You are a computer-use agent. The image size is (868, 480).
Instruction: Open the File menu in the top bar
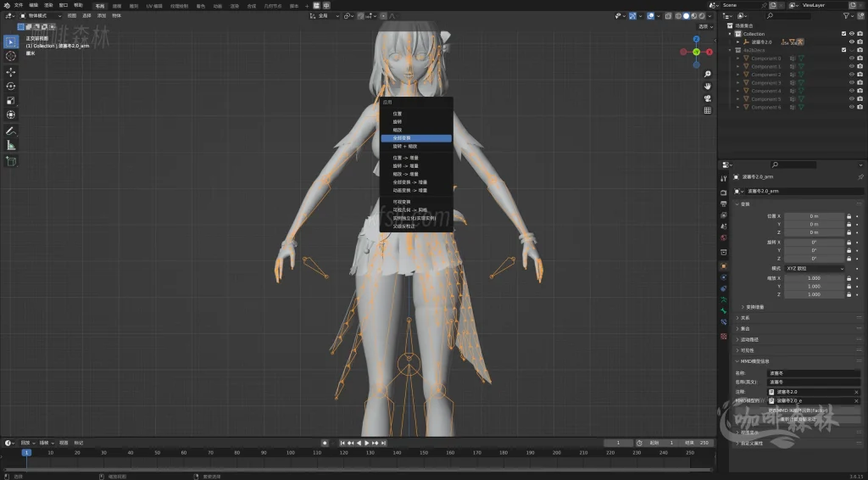[19, 5]
